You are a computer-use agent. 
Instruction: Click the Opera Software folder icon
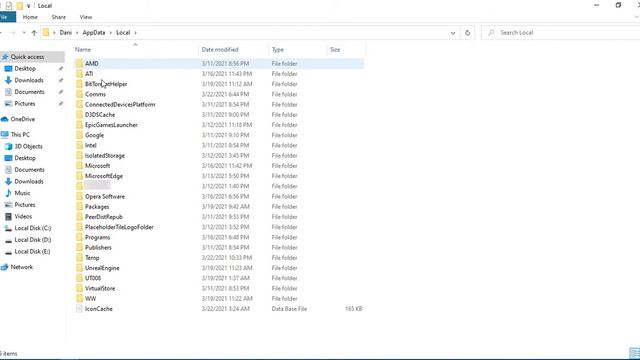click(x=79, y=196)
